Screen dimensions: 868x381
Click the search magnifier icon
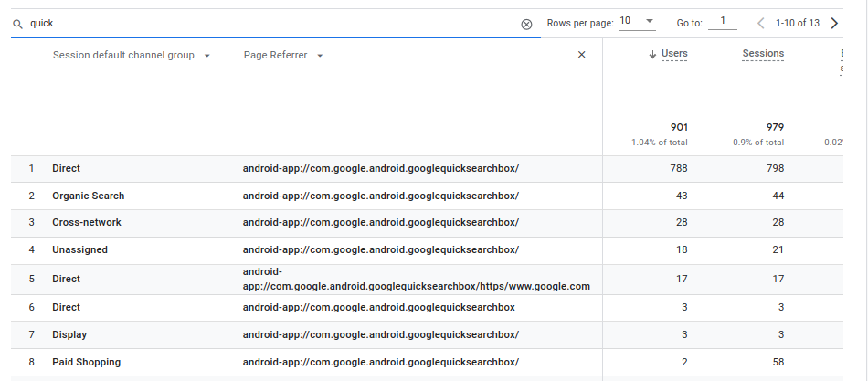pyautogui.click(x=18, y=24)
